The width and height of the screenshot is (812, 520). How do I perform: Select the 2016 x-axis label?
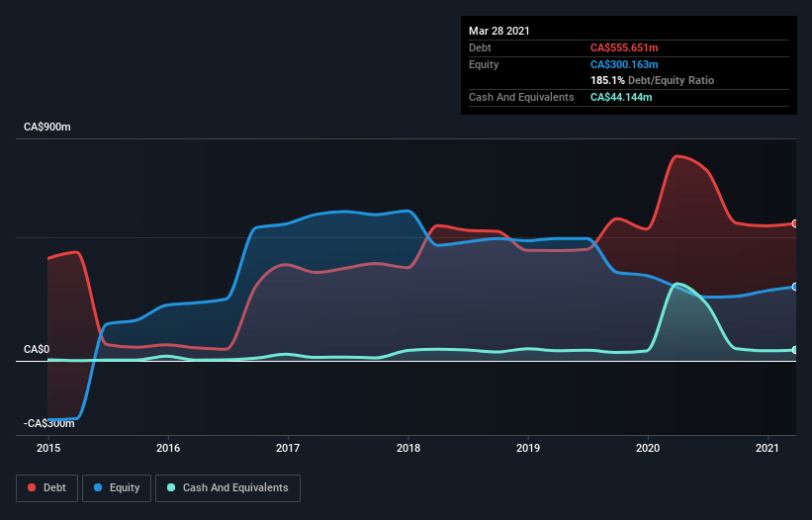(168, 448)
